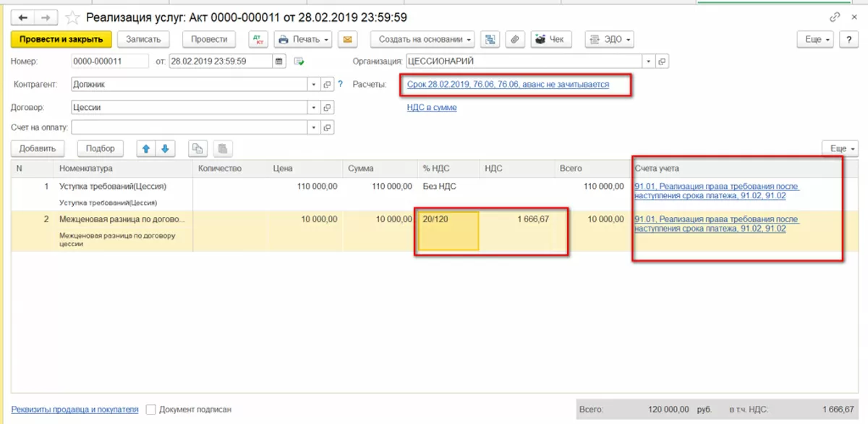868x424 pixels.
Task: Open link copy icon at top right
Action: point(834,17)
